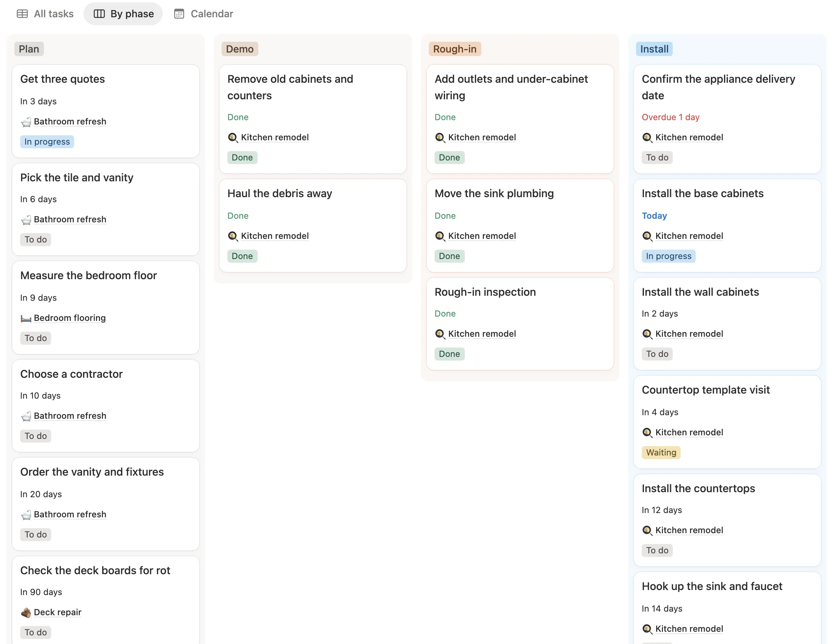Open the Calendar view tab
This screenshot has height=644, width=831.
[x=204, y=14]
